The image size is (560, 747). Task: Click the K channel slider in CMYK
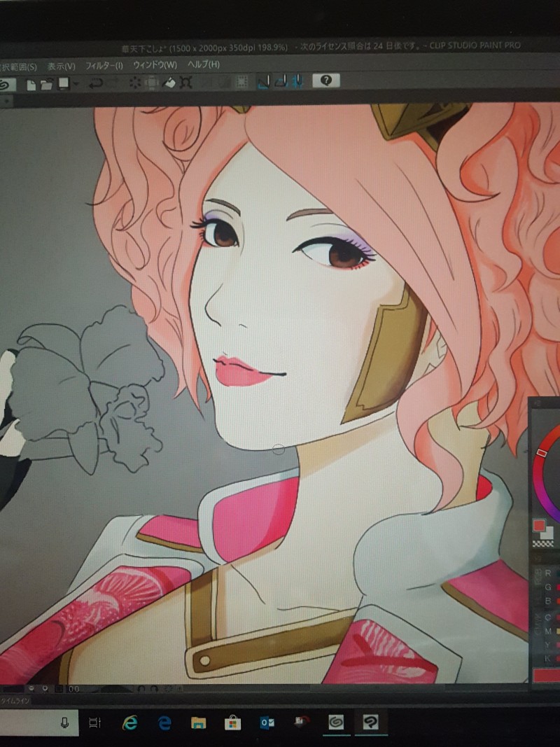click(x=557, y=658)
